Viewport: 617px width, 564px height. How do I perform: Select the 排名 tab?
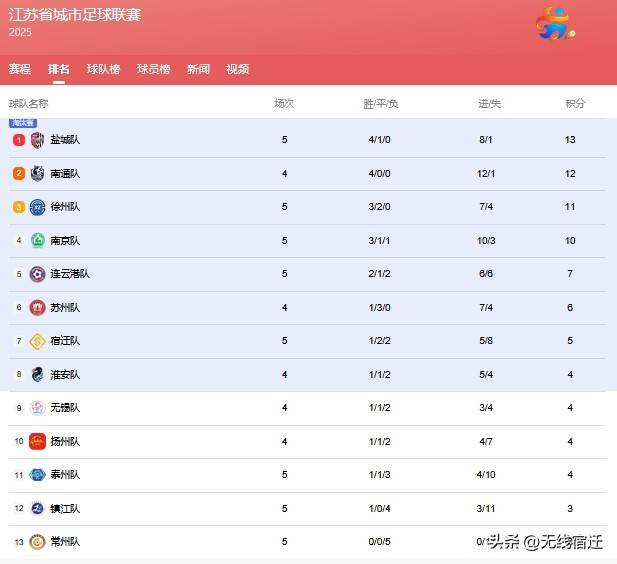click(59, 69)
